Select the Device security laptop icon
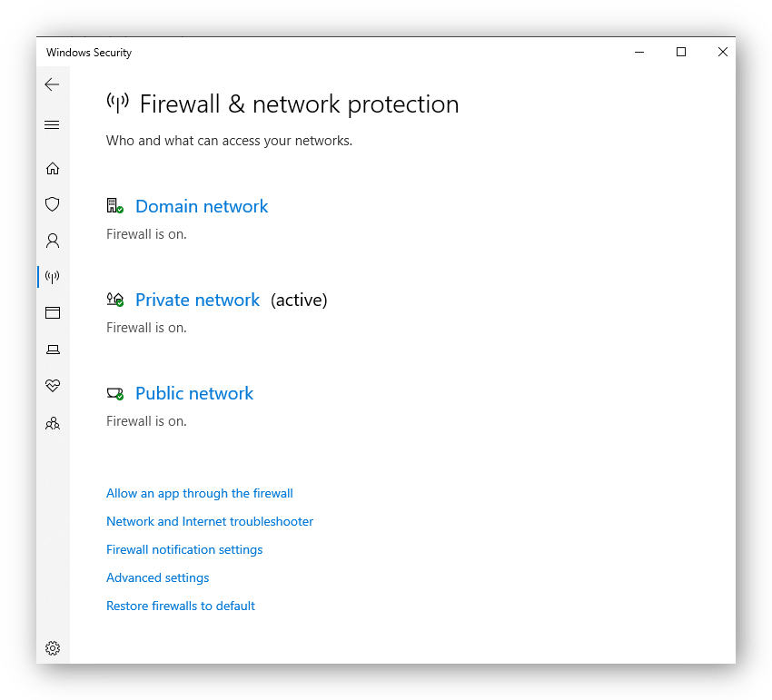The width and height of the screenshot is (772, 700). (x=52, y=349)
